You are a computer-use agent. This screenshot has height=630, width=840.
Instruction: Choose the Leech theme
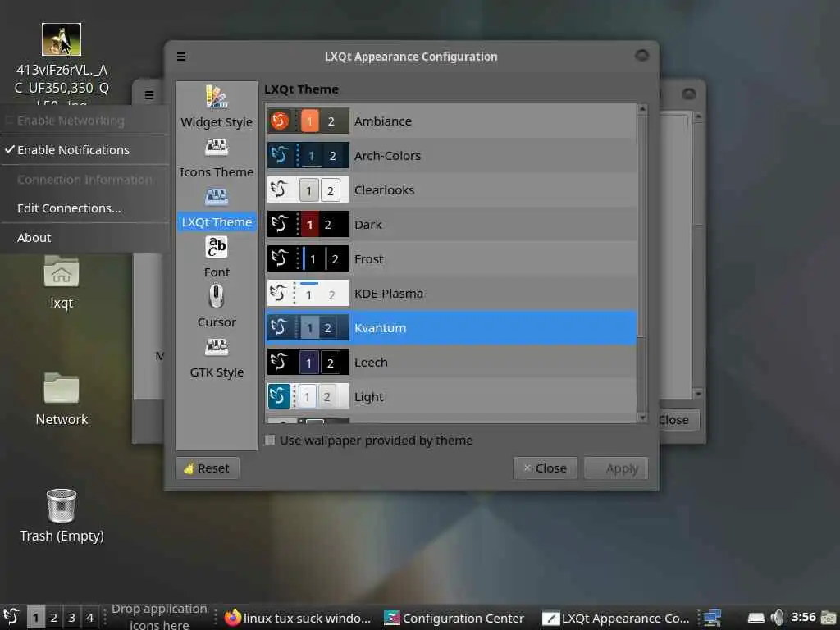451,363
